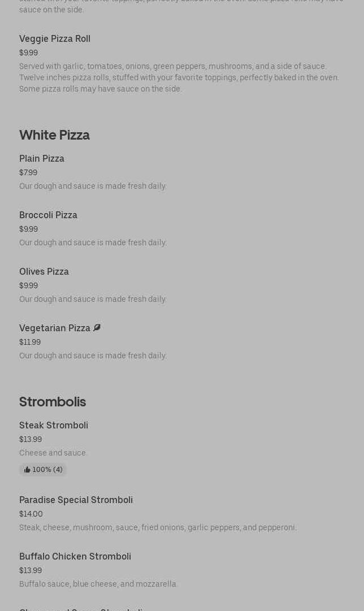Screen dimensions: 364x611
Task: Open the Veggie Pizza Roll item
Action: point(55,39)
